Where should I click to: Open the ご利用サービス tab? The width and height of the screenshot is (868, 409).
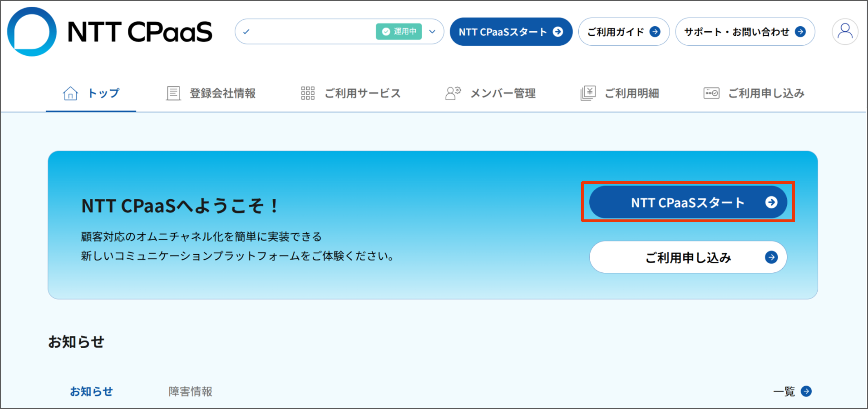click(x=350, y=93)
